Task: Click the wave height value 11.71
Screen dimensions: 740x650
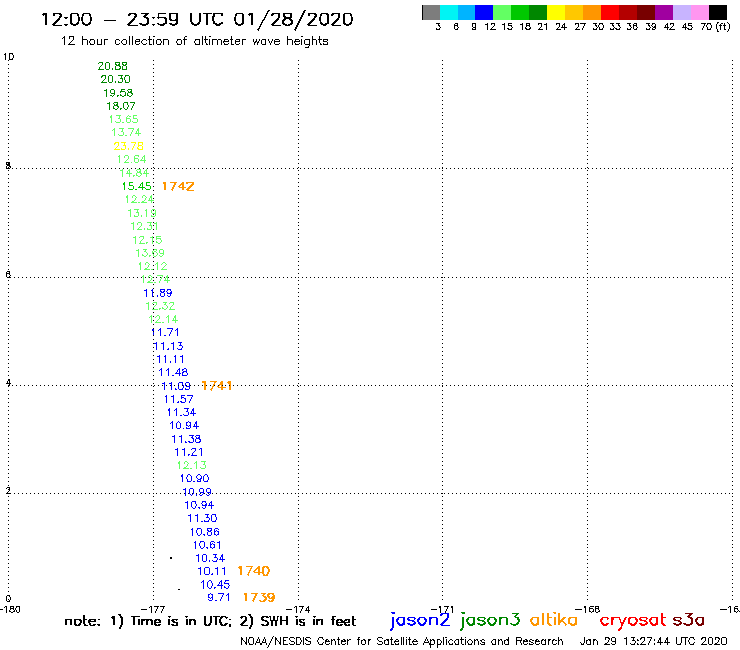Action: pyautogui.click(x=165, y=333)
